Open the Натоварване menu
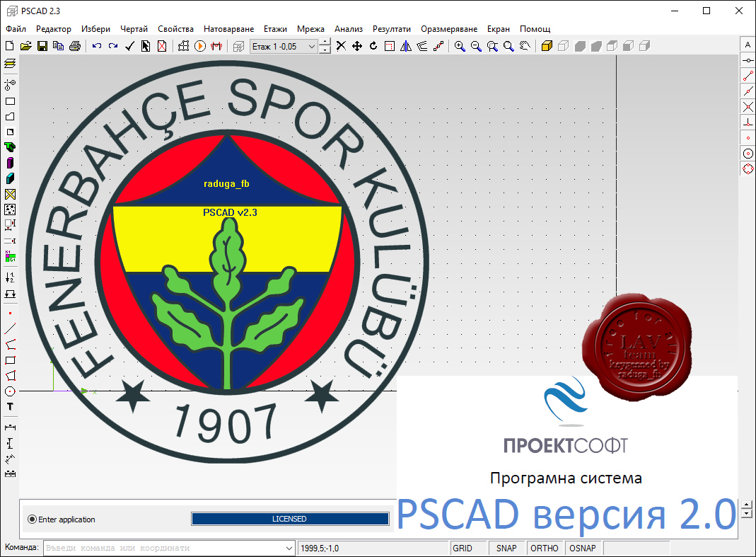The width and height of the screenshot is (756, 557). (228, 29)
